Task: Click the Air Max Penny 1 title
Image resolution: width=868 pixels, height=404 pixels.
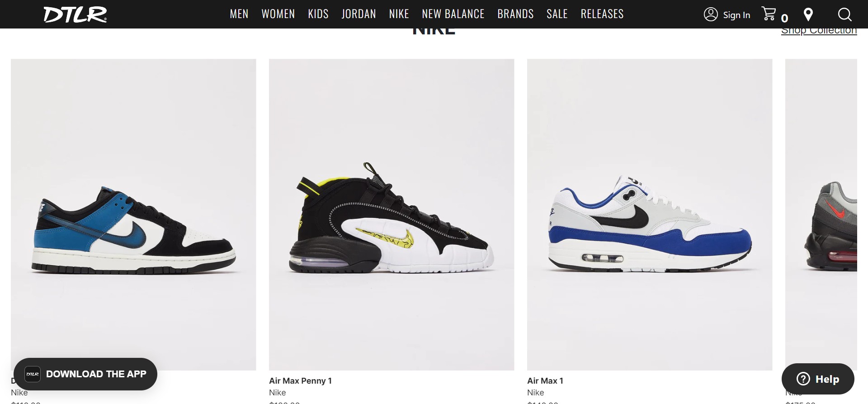Action: pos(300,380)
